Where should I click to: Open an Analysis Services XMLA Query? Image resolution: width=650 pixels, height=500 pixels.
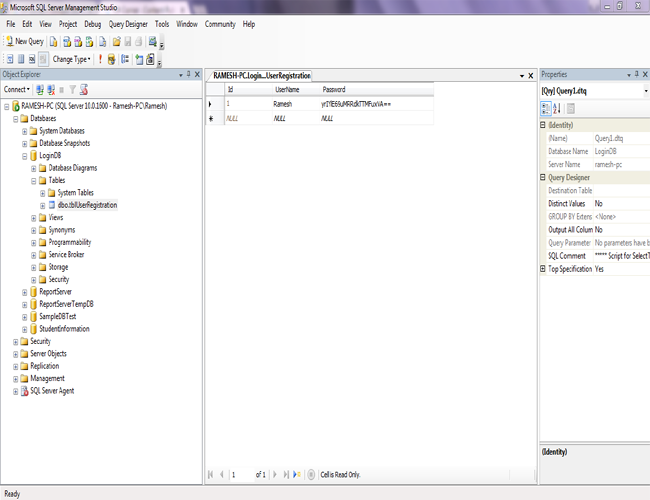(x=89, y=41)
